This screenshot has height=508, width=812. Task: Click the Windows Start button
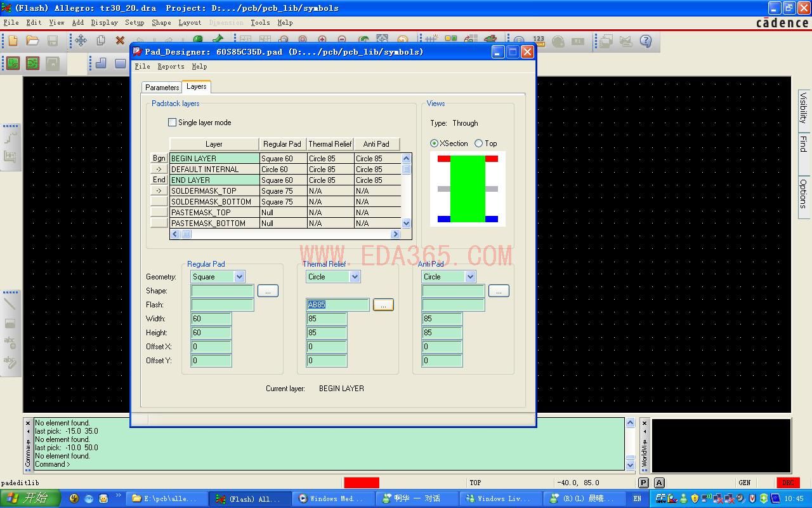tap(30, 498)
